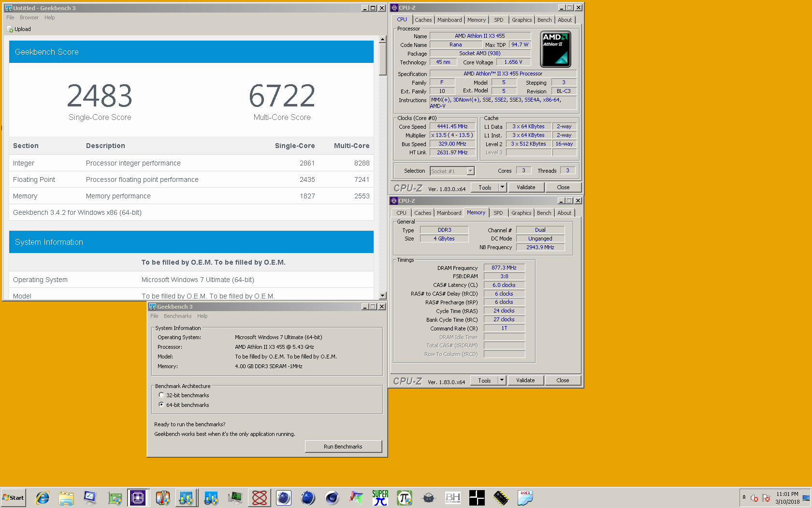Open SPD tab in upper CPU-Z window
The image size is (812, 508).
tap(499, 20)
